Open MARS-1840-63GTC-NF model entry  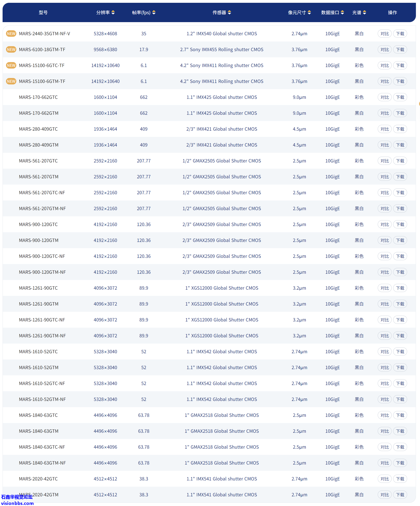42,447
